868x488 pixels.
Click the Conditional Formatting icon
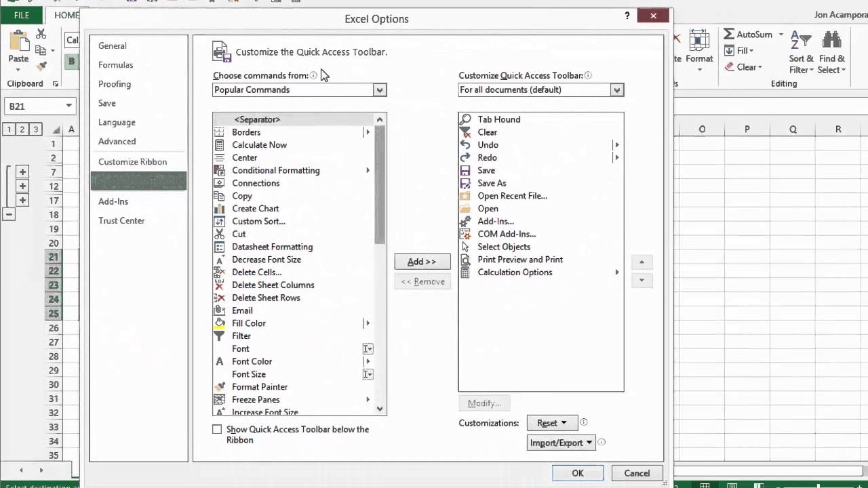[219, 170]
